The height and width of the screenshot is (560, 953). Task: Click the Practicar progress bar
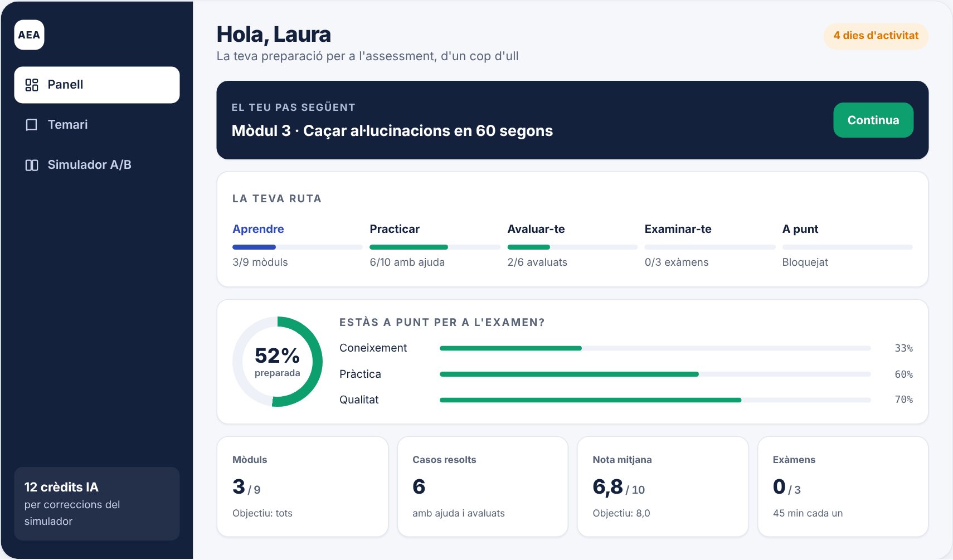435,247
